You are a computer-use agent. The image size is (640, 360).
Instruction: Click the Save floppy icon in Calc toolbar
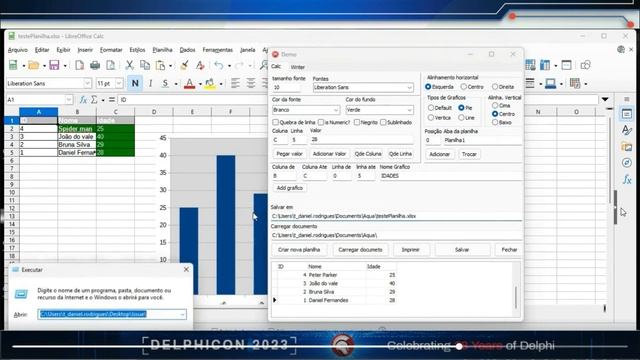pos(54,65)
